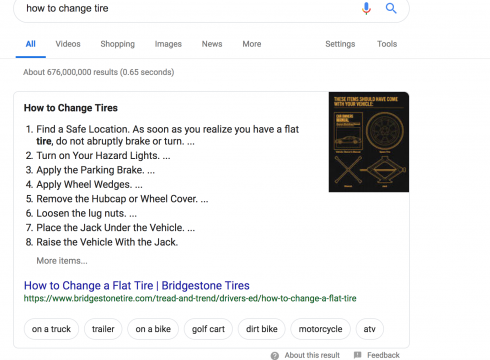Screen dimensions: 490x360
Task: Open the Tools options
Action: (x=387, y=44)
